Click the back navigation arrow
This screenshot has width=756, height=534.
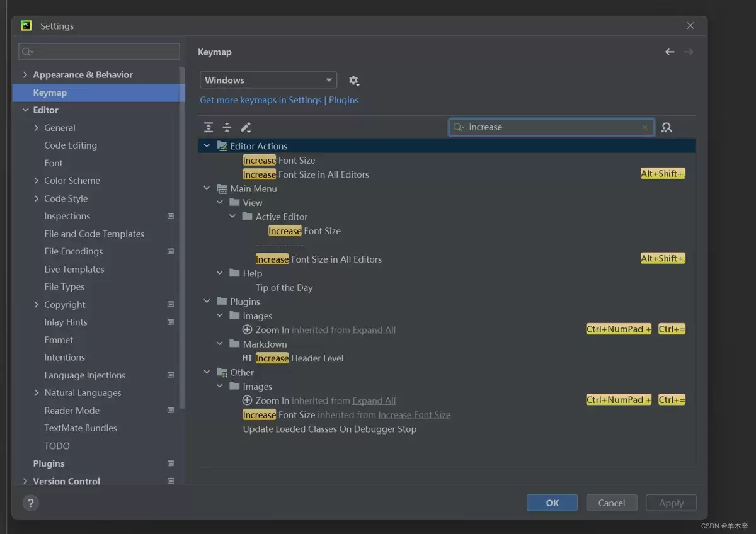pos(670,52)
